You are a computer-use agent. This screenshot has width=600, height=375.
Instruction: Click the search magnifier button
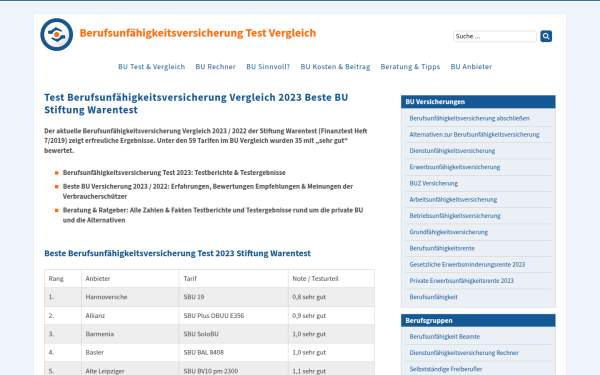point(546,36)
